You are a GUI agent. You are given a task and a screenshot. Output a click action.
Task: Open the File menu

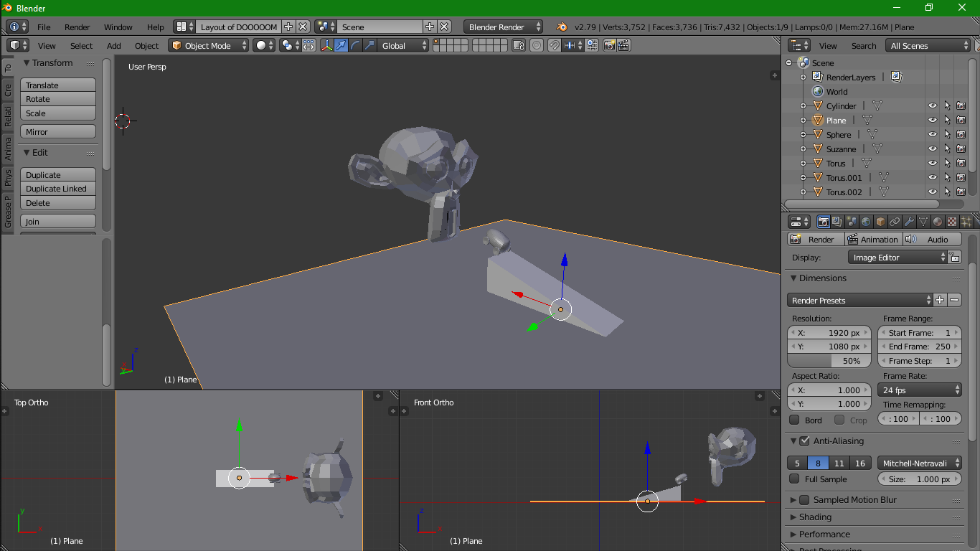point(44,27)
